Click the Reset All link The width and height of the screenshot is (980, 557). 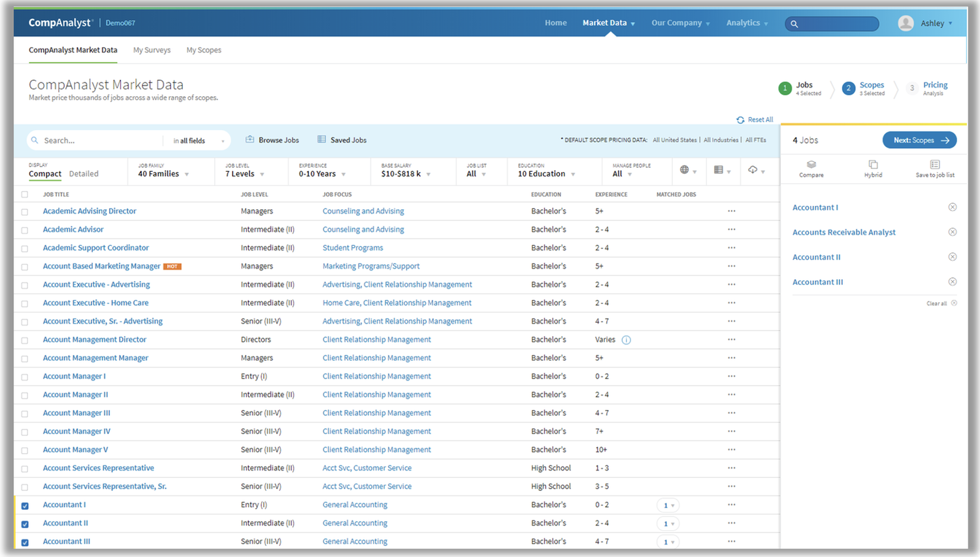755,120
